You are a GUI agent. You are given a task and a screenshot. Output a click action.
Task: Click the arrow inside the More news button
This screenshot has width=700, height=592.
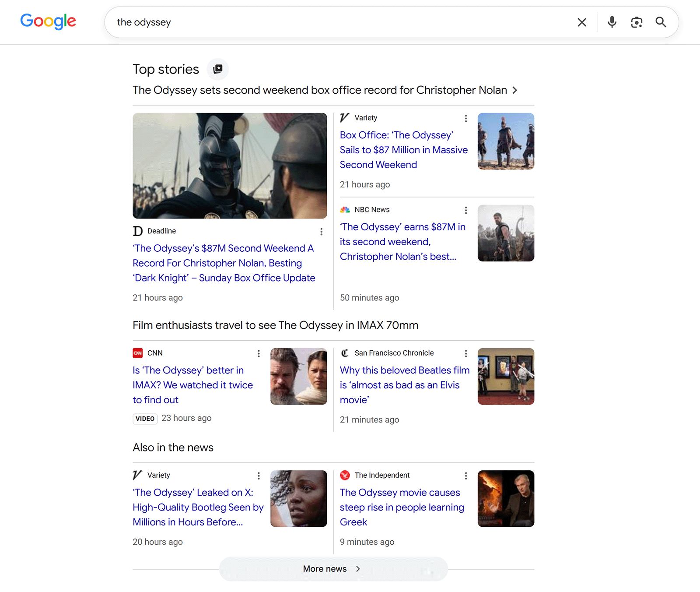[358, 569]
